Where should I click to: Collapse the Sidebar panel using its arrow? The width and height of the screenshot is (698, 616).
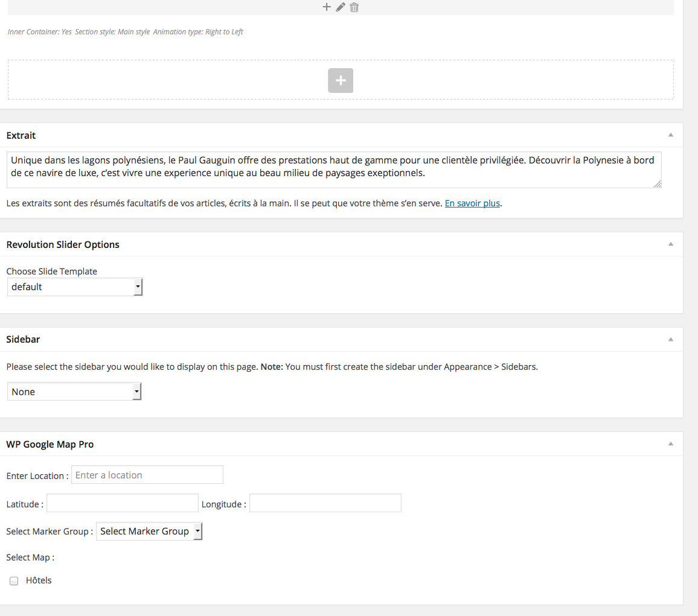[670, 340]
